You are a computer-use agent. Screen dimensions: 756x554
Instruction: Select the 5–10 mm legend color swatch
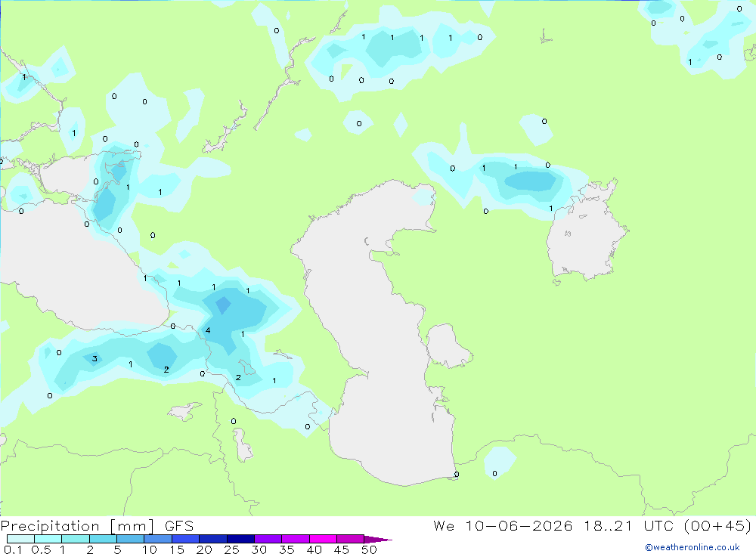point(131,539)
